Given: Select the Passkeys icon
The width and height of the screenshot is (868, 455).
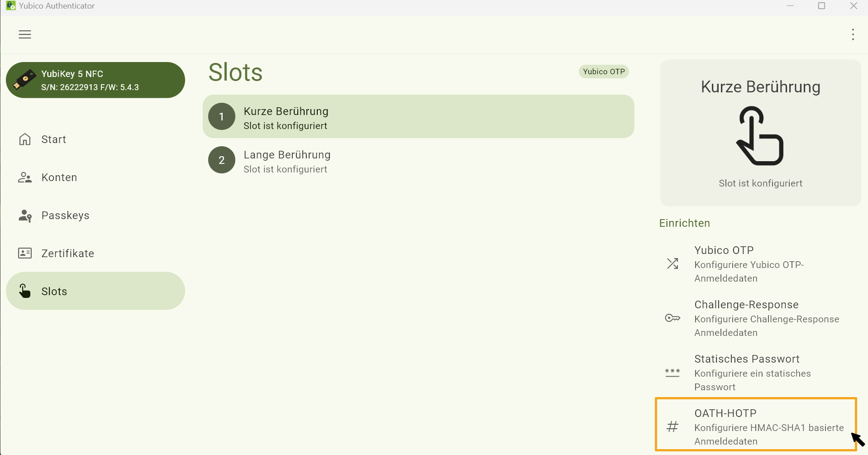Looking at the screenshot, I should pyautogui.click(x=25, y=216).
